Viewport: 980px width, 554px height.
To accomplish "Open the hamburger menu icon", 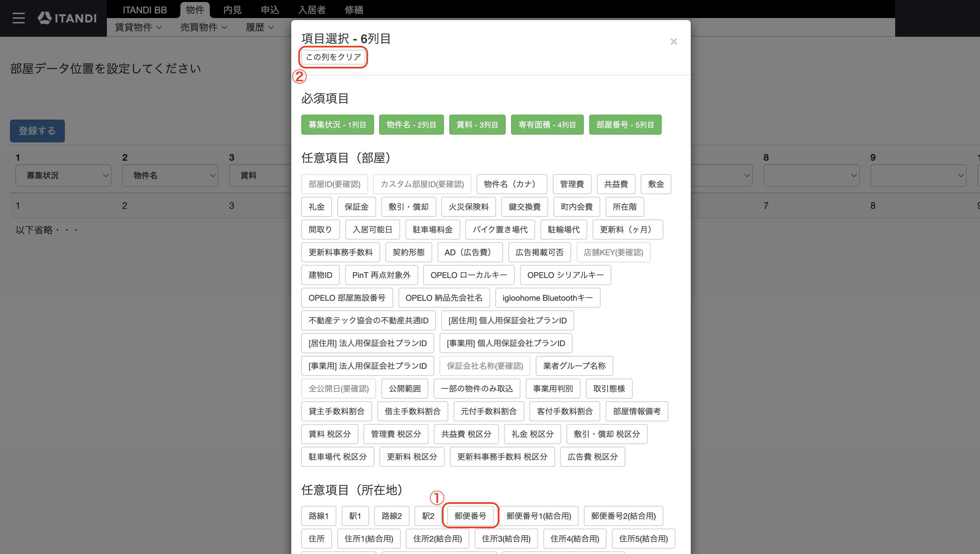I will [x=18, y=18].
